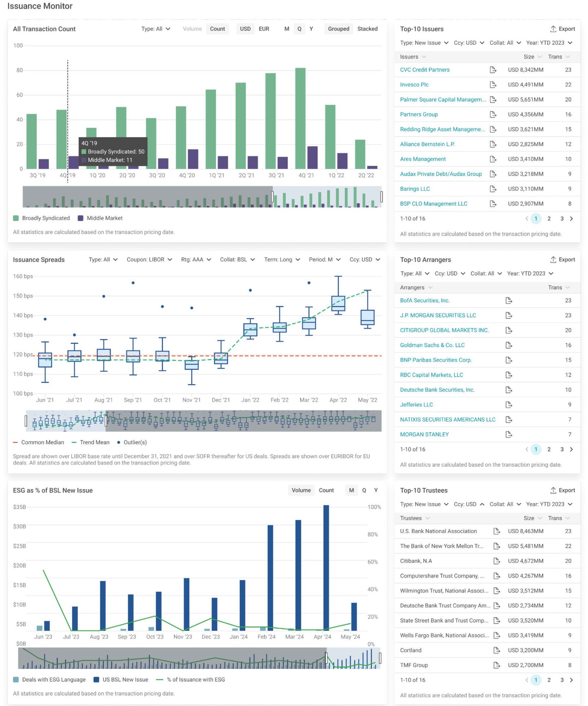
Task: Click document icon for Barings LLC
Action: 493,189
